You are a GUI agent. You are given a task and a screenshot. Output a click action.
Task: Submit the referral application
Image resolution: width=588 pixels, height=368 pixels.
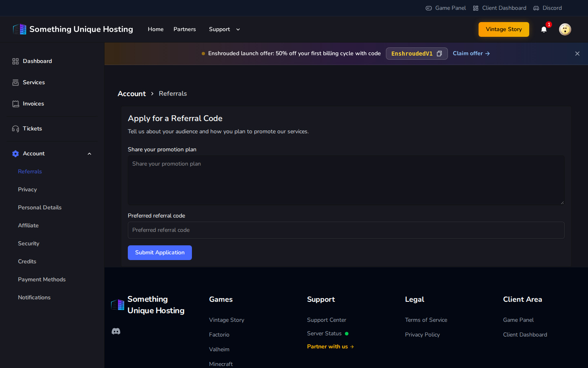[160, 253]
